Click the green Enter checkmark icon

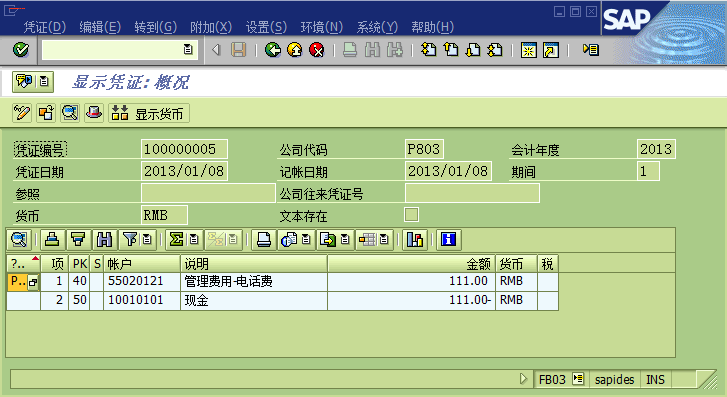[x=20, y=50]
